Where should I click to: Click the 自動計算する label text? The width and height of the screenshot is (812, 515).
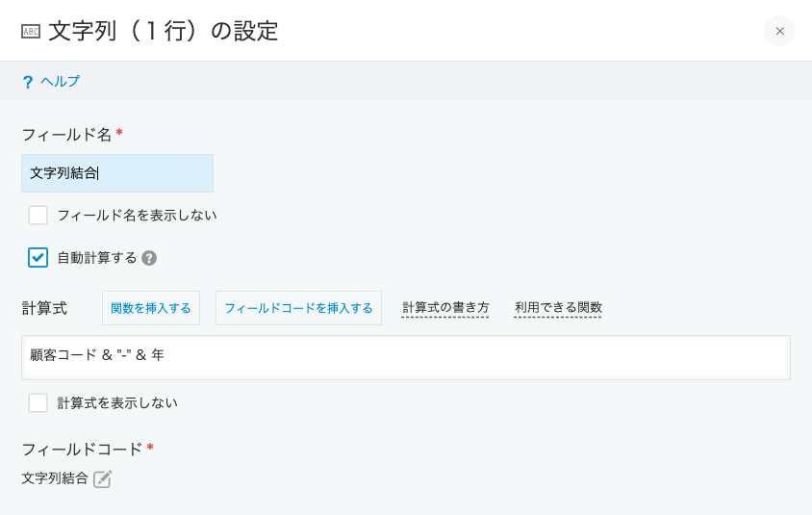97,258
